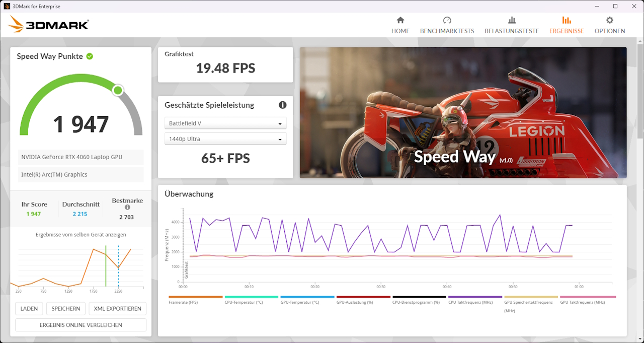Open the 1440p Ultra resolution dropdown

[225, 139]
